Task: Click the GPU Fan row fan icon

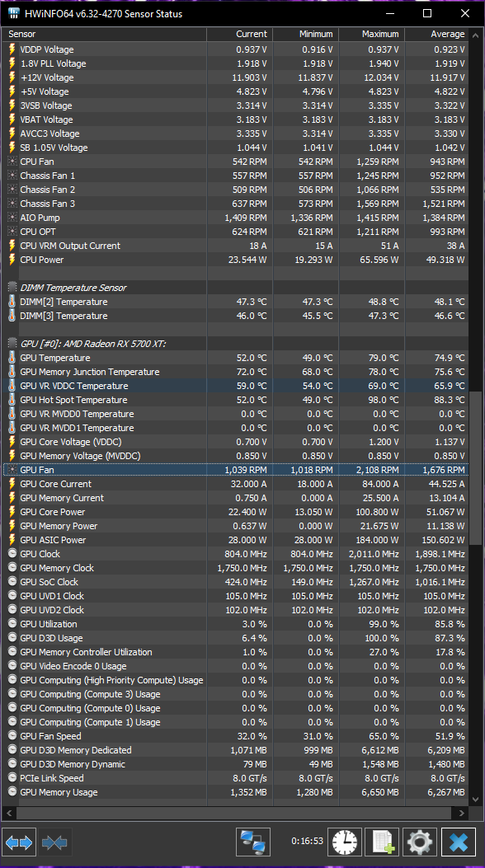Action: pos(12,469)
